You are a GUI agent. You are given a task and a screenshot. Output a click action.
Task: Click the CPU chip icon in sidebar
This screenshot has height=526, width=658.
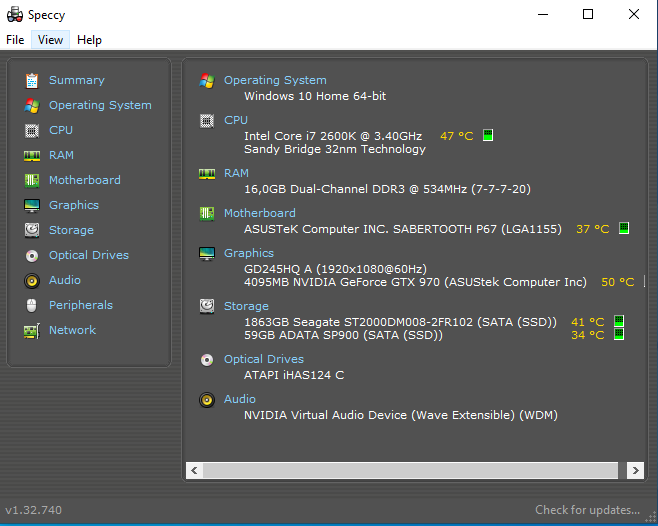32,131
